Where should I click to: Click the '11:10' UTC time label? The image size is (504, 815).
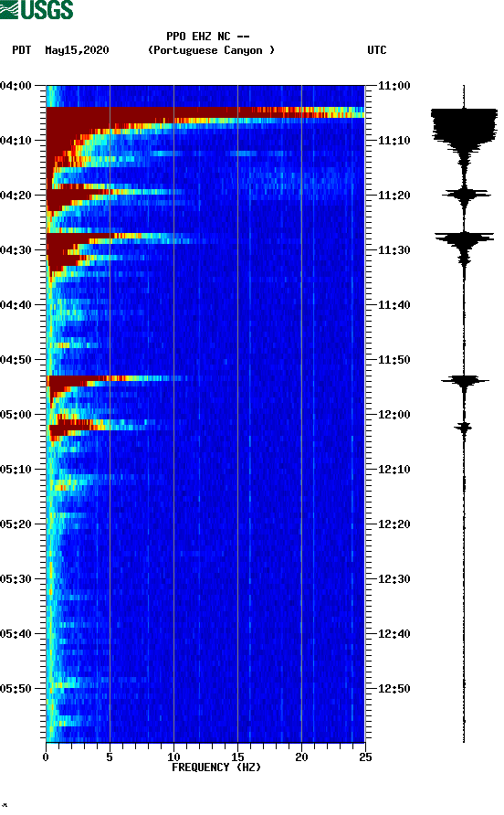(x=394, y=141)
